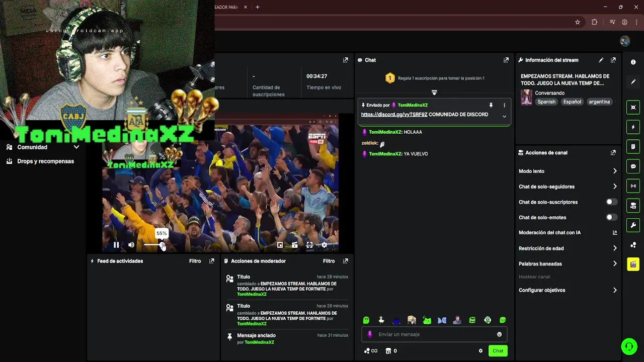Screen dimensions: 644x362
Task: Pop out the Acciones de canal panel
Action: click(x=613, y=152)
